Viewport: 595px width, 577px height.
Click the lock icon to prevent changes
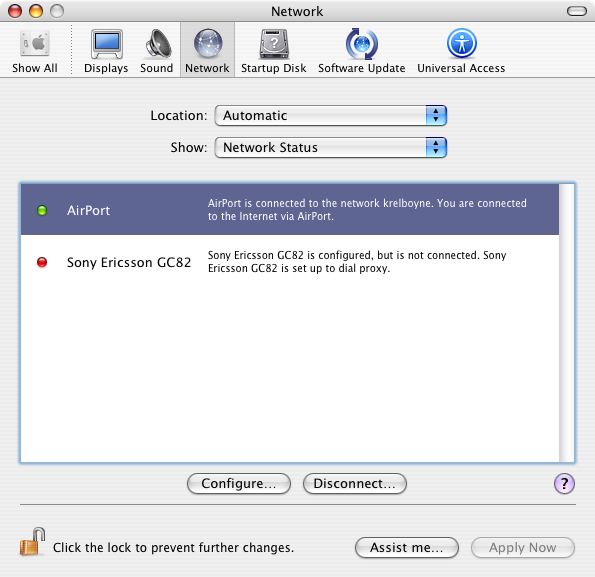[32, 542]
